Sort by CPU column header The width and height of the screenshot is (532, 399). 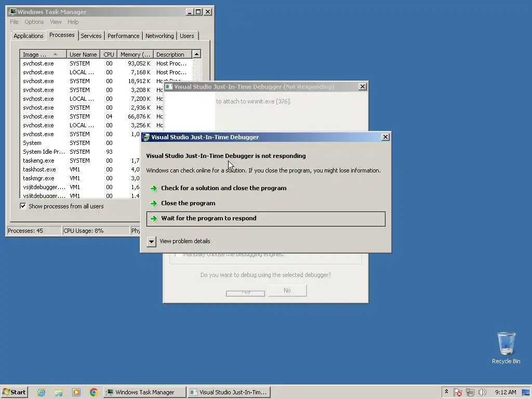tap(109, 54)
